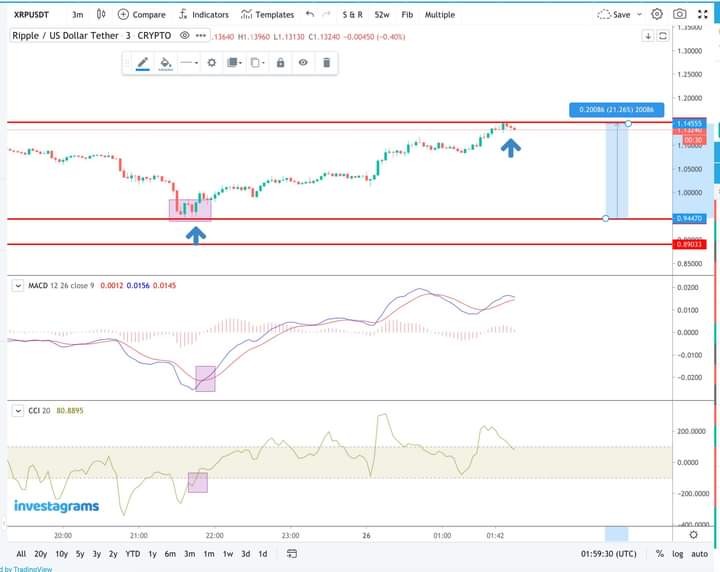Select the 5y time range
Viewport: 720px width, 572px height.
point(80,554)
